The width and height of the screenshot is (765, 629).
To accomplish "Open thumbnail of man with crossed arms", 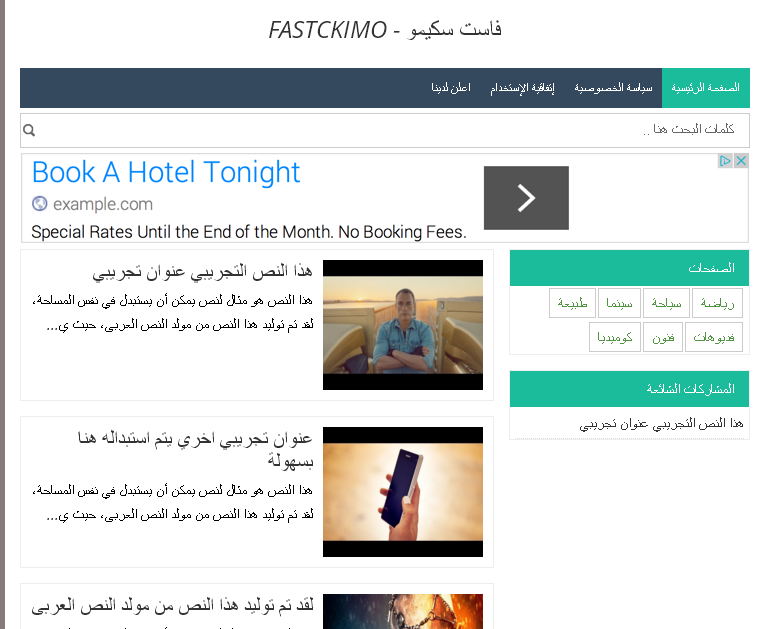I will (403, 325).
